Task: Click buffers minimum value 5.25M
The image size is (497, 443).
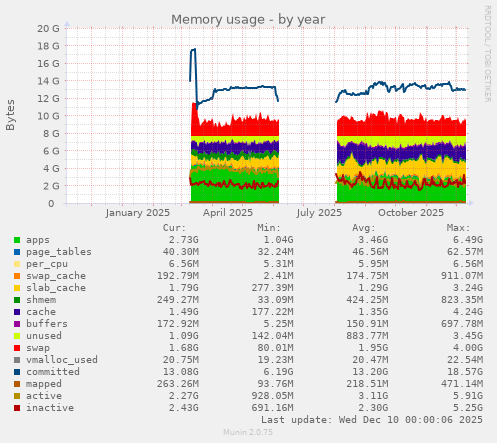Action: coord(278,324)
